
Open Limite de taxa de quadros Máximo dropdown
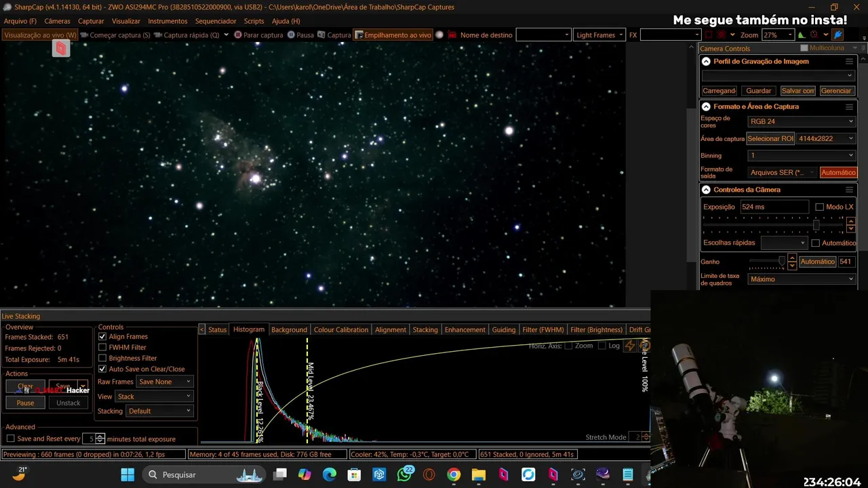[802, 279]
